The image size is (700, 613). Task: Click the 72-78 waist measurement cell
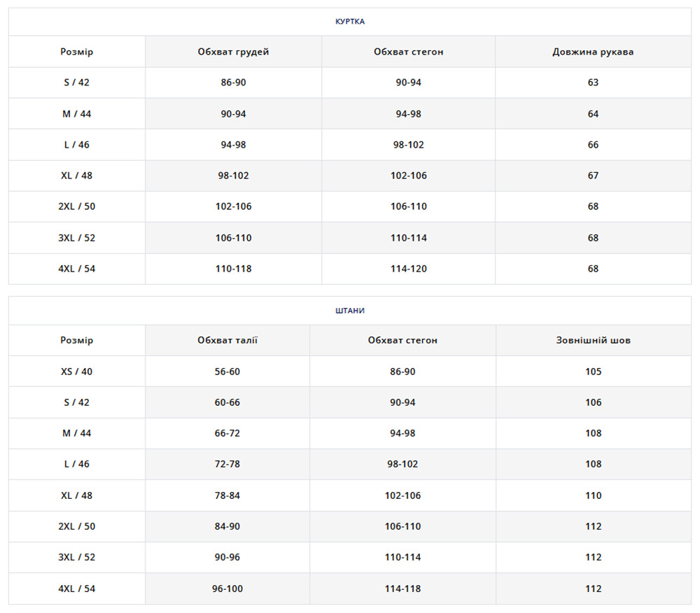coord(227,464)
